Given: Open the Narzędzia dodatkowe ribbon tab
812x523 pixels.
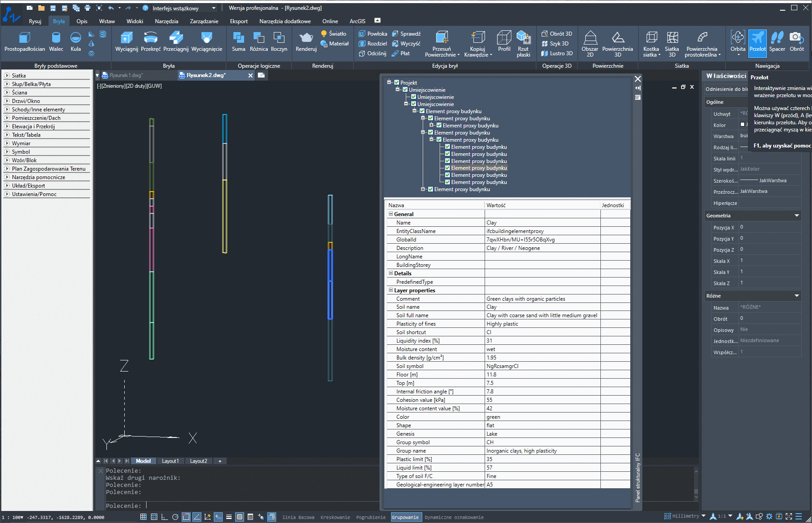Looking at the screenshot, I should [x=285, y=21].
